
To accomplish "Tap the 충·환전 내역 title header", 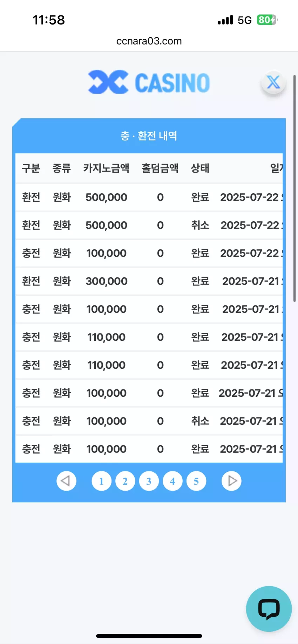I will (x=149, y=136).
